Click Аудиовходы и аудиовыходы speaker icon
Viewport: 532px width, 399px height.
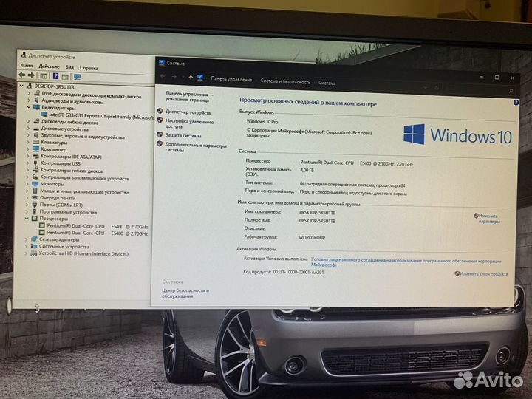point(37,100)
